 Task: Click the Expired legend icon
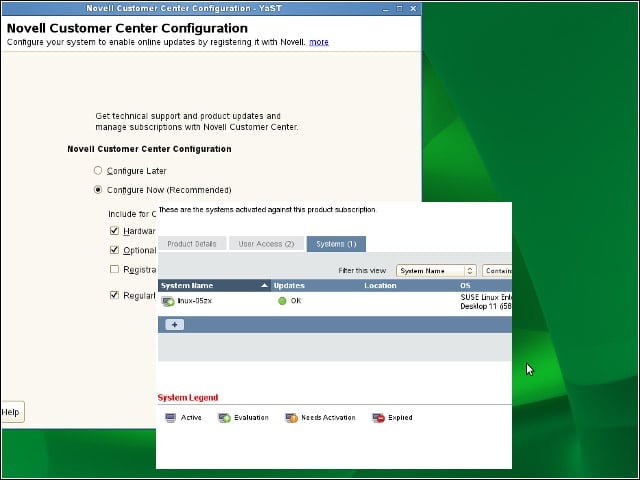[378, 418]
